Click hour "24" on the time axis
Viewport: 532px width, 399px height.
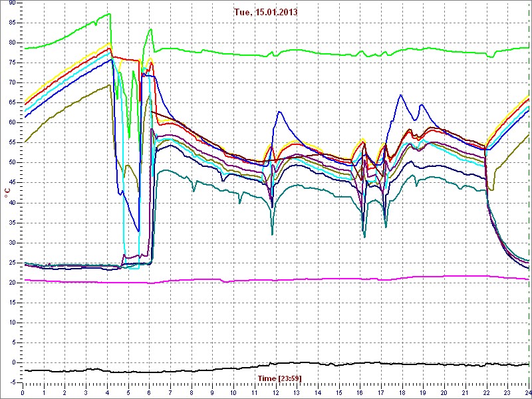click(x=527, y=392)
